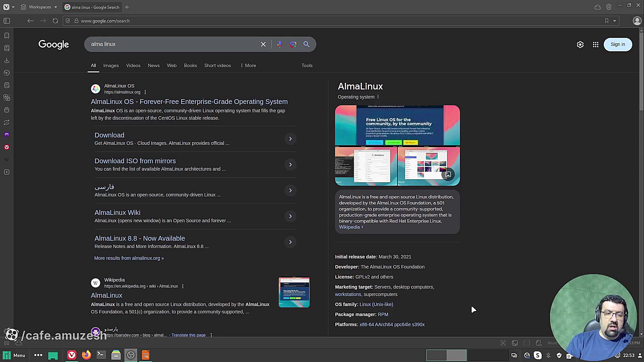The width and height of the screenshot is (644, 362).
Task: Open Mastodon web panel in sidebar
Action: (x=7, y=134)
